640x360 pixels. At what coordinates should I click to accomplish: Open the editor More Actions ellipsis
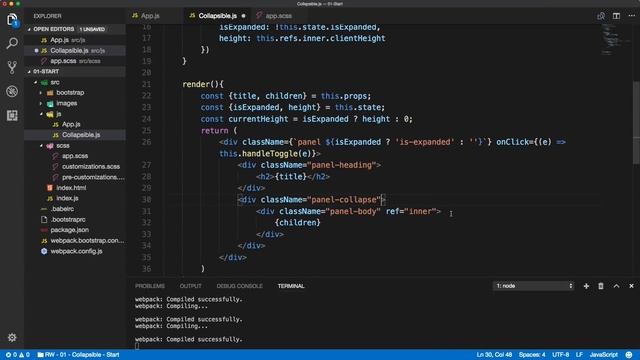631,16
